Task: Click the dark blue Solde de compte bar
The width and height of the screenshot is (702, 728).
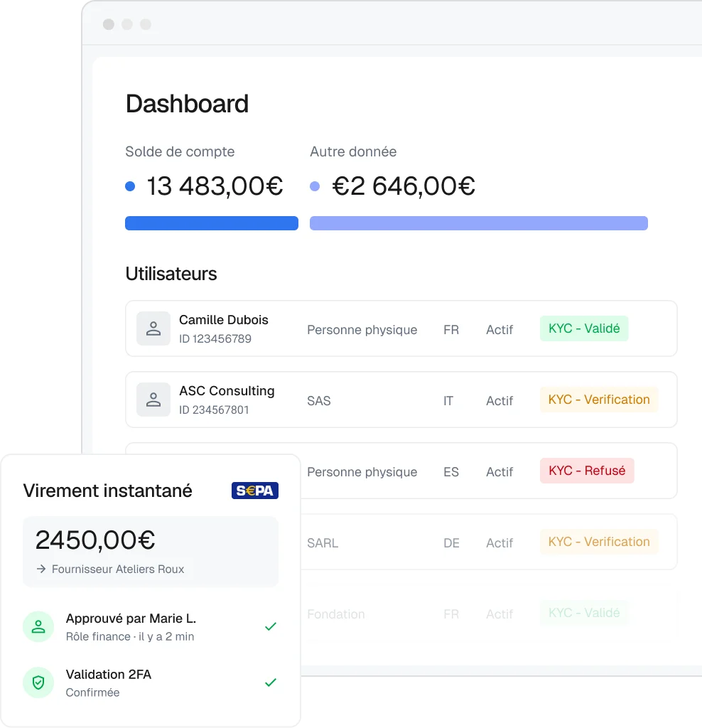Action: click(212, 223)
